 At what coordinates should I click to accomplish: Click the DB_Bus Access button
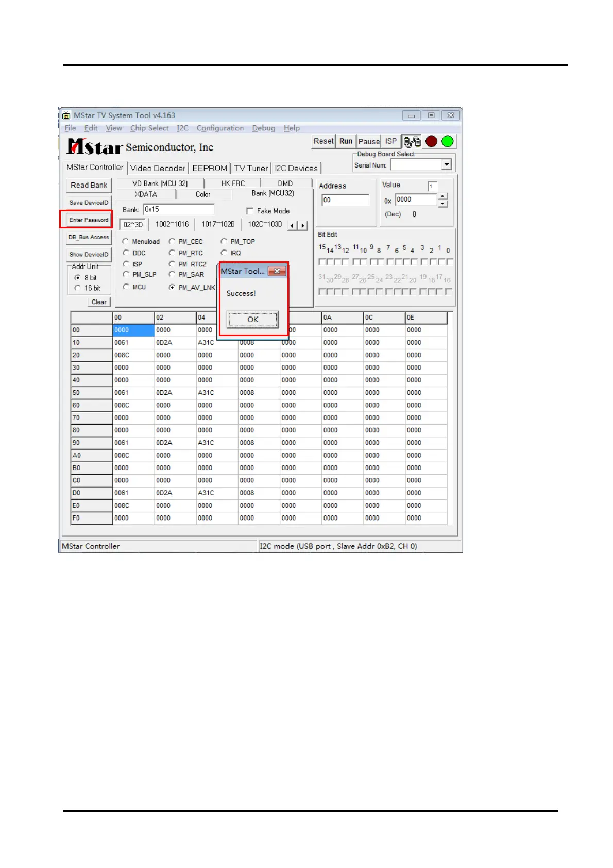click(89, 237)
